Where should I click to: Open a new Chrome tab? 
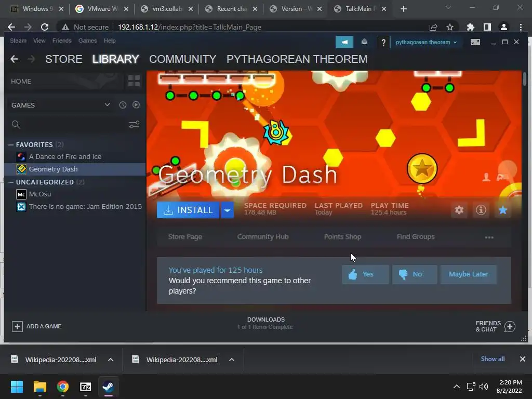403,9
